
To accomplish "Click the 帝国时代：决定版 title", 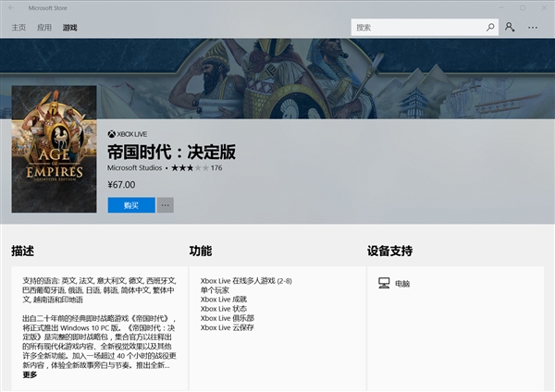I will pos(172,152).
